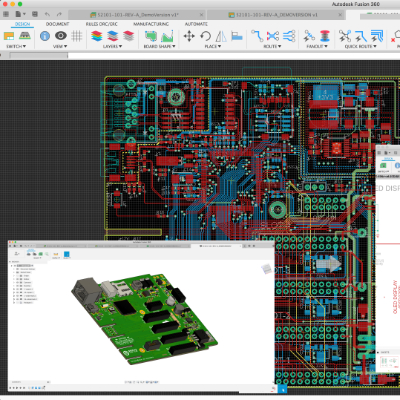
Task: Open the AUTOMATE ribbon tab
Action: 196,24
